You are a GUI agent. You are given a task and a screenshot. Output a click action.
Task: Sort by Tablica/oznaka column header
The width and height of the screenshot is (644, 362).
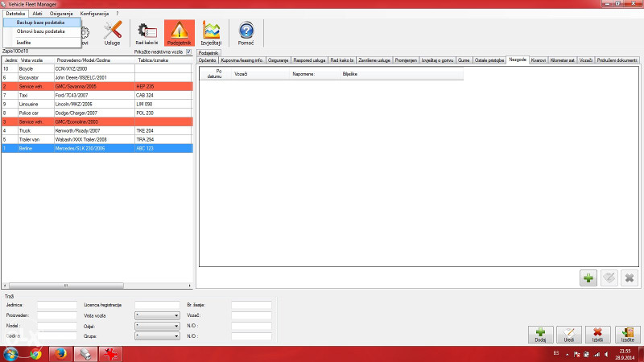click(163, 60)
